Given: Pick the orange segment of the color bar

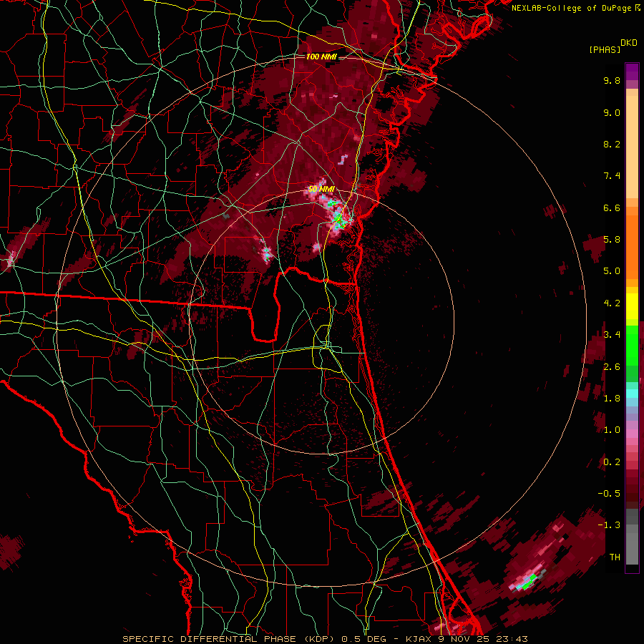Looking at the screenshot, I should tap(632, 246).
